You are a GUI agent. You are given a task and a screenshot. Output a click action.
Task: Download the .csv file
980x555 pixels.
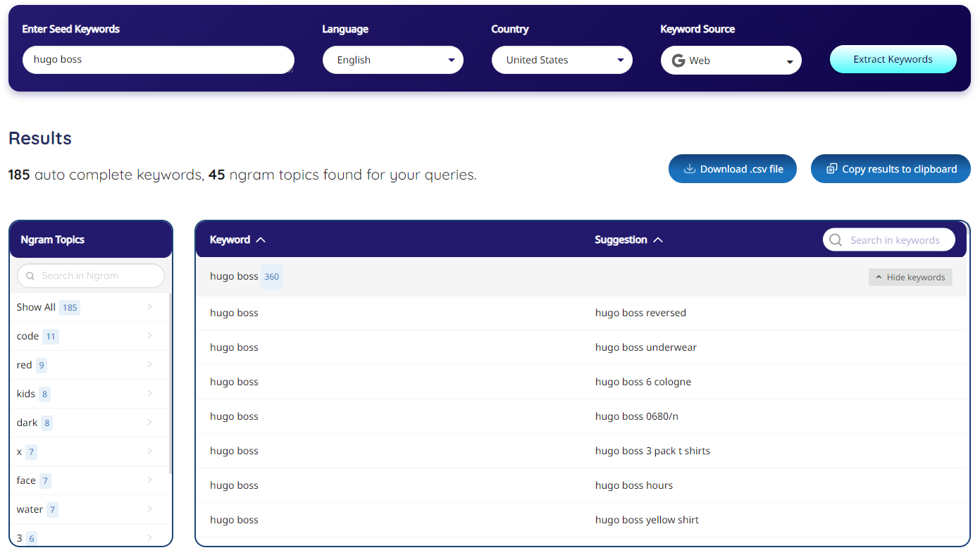coord(733,169)
